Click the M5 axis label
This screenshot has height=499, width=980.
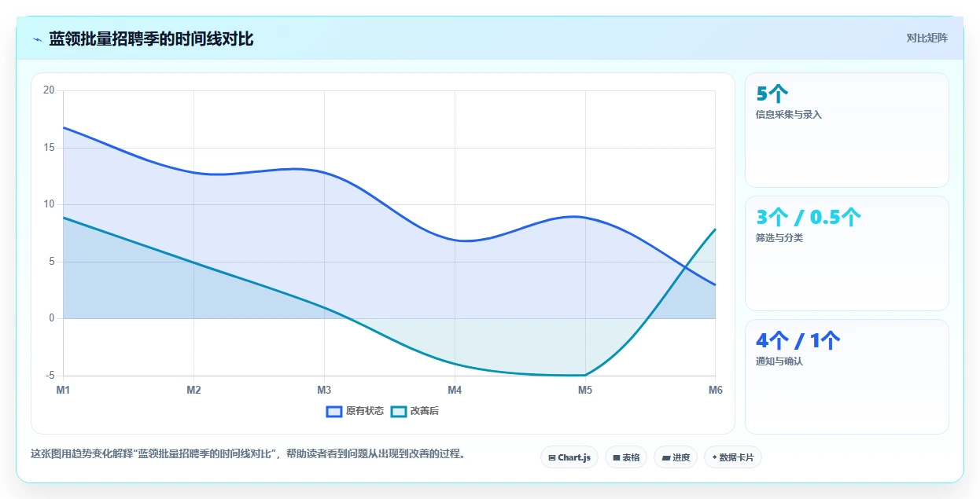(x=585, y=390)
